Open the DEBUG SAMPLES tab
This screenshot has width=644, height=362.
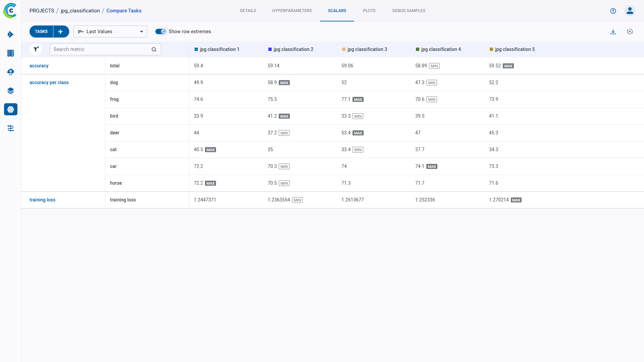[x=409, y=10]
